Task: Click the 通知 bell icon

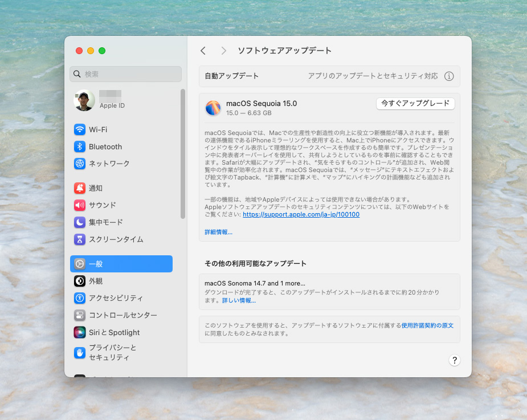Action: [80, 188]
